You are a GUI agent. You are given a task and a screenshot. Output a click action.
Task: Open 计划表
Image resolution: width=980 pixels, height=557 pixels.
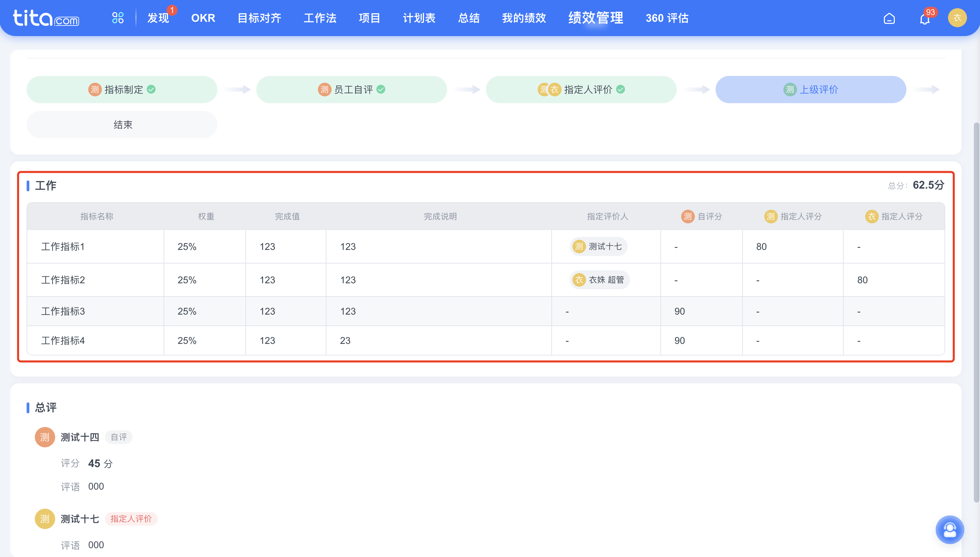tap(419, 18)
